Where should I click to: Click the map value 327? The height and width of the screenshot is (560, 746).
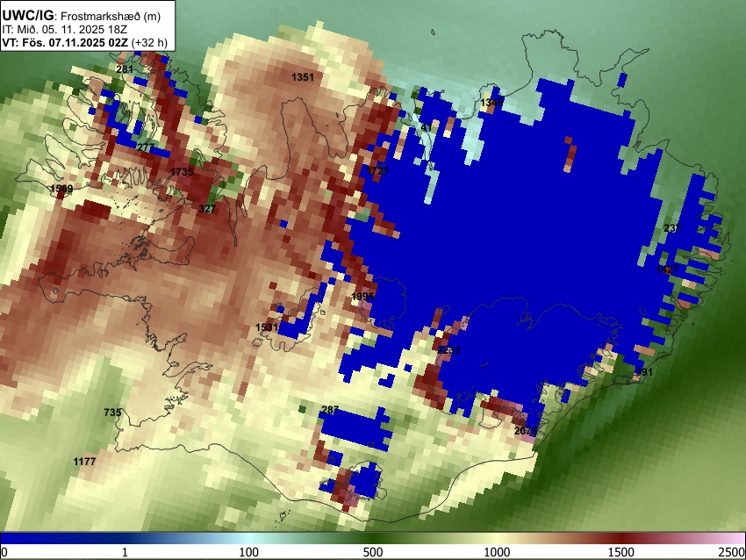click(207, 209)
